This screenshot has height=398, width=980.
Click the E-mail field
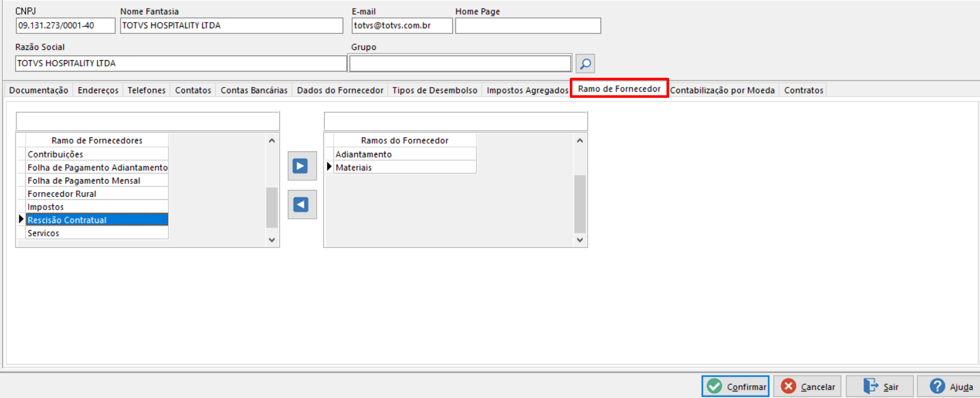coord(402,26)
